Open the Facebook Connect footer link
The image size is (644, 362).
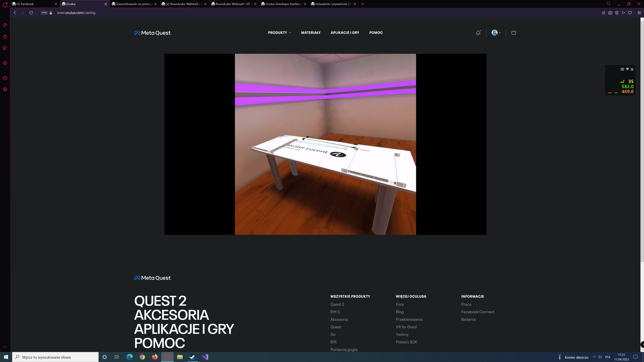[478, 312]
